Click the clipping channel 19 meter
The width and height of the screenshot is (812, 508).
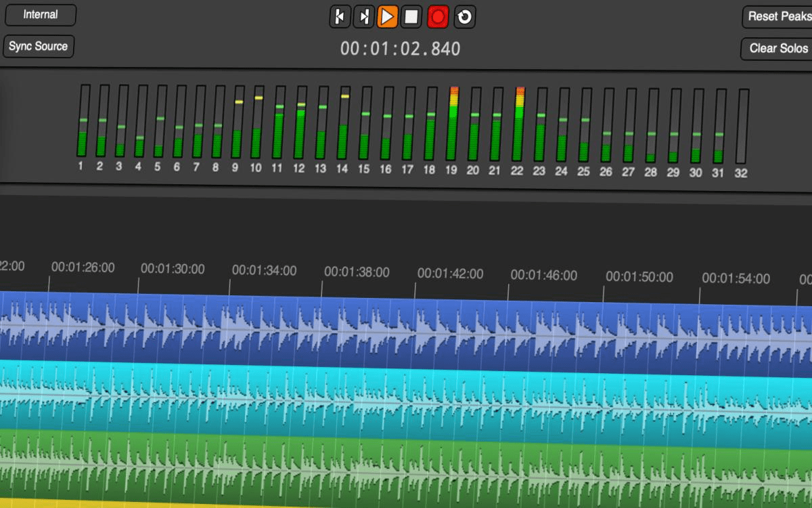(x=453, y=124)
